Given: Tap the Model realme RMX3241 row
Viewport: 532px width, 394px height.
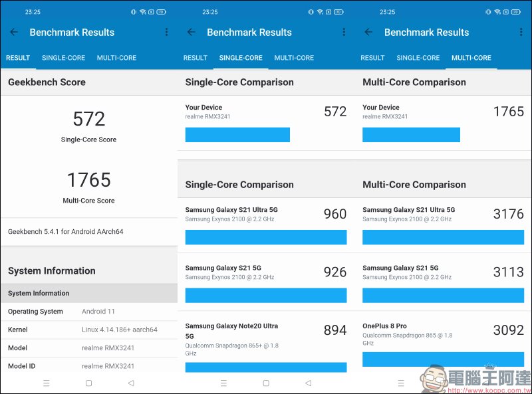Looking at the screenshot, I should [x=89, y=348].
